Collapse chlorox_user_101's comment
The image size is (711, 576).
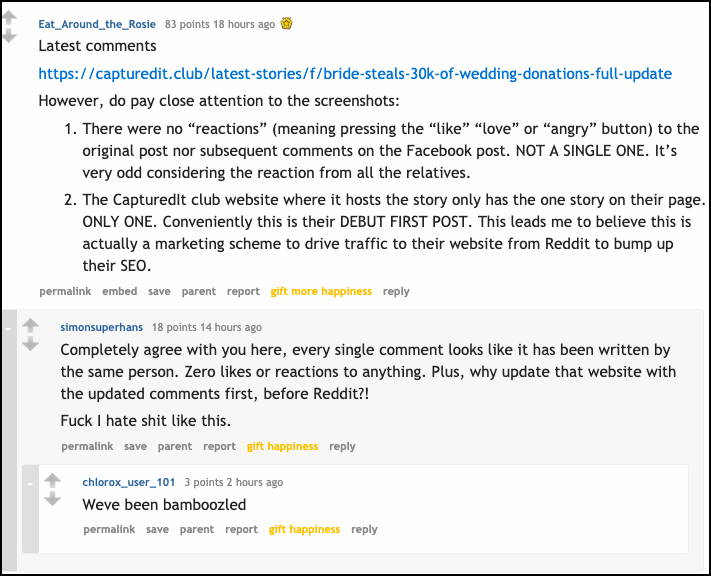31,482
